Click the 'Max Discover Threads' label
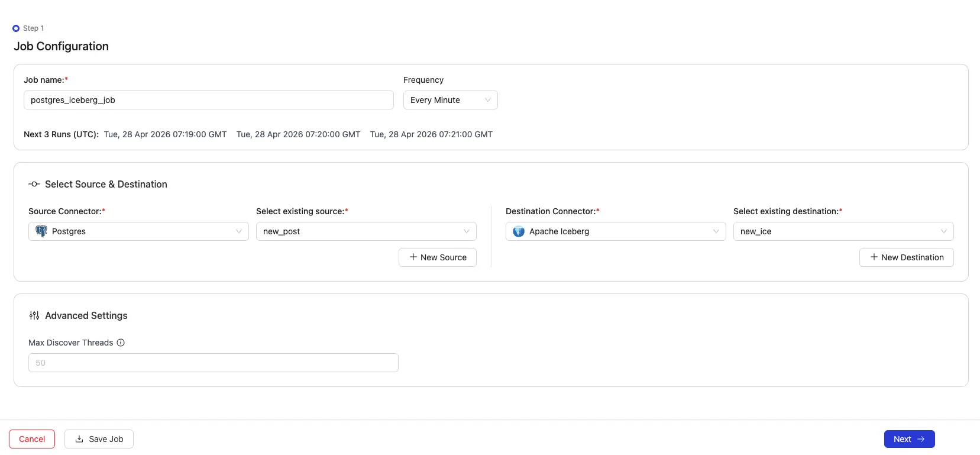 coord(71,343)
